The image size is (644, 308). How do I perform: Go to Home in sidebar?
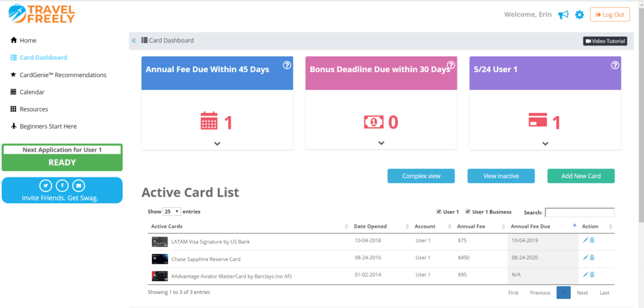pos(23,41)
